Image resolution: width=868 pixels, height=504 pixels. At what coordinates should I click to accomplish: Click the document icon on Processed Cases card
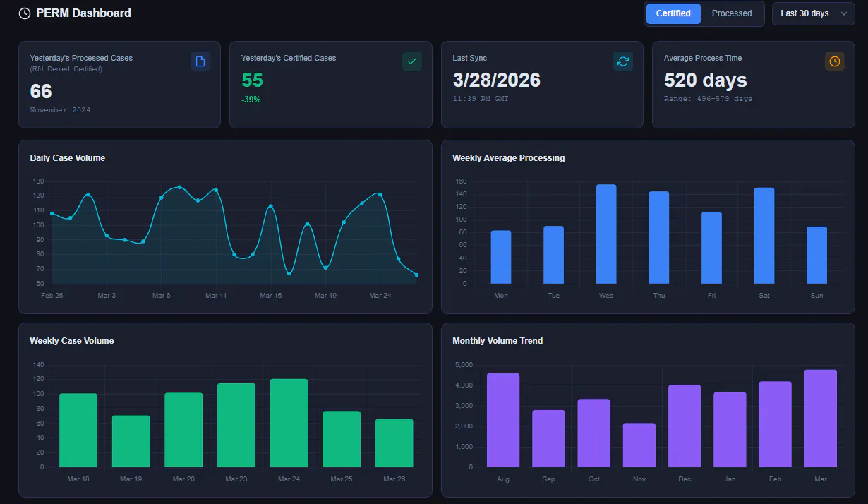point(200,61)
